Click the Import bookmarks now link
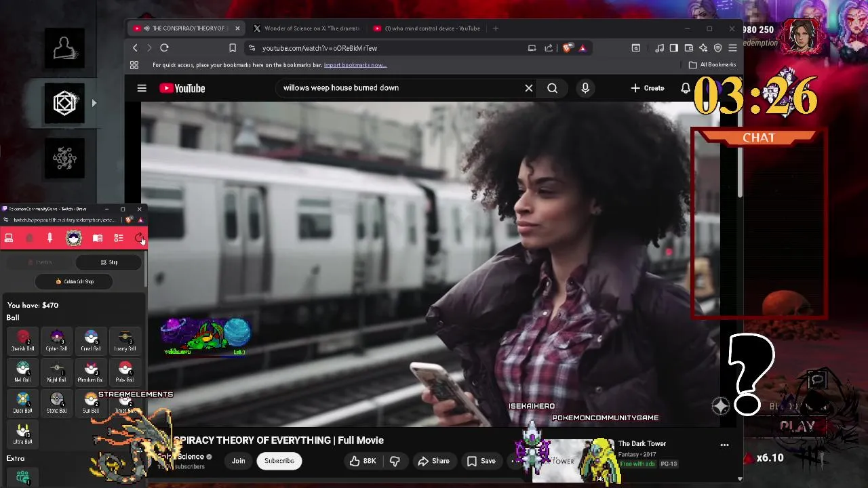868x488 pixels. tap(355, 65)
